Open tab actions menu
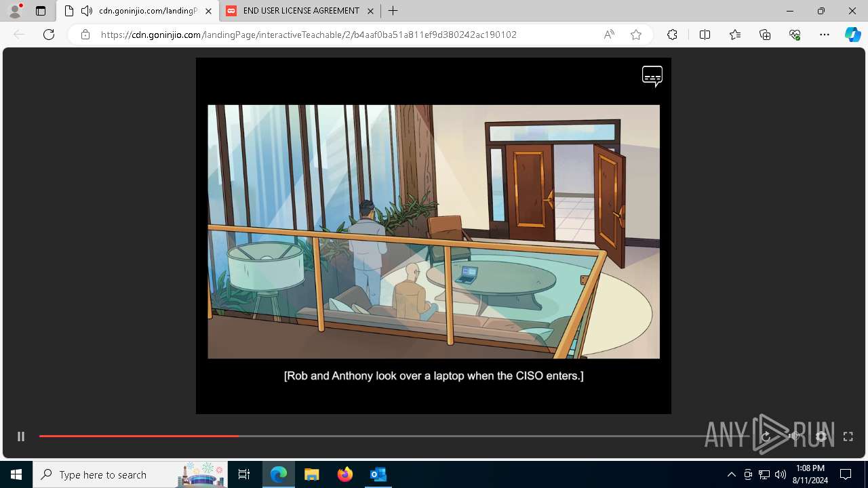 pyautogui.click(x=41, y=11)
